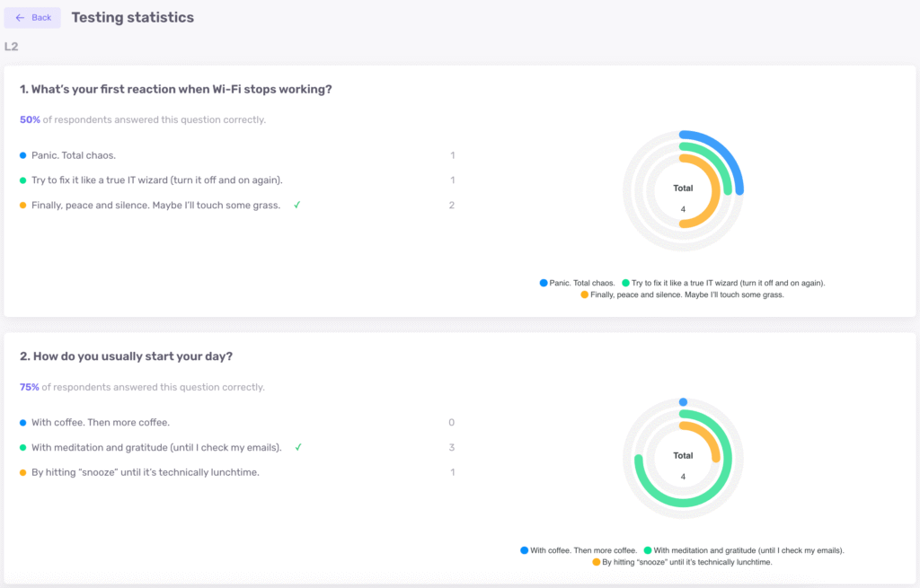Click orange bullet beside 'Finally, peace and silence' answer
920x588 pixels.
(x=23, y=206)
